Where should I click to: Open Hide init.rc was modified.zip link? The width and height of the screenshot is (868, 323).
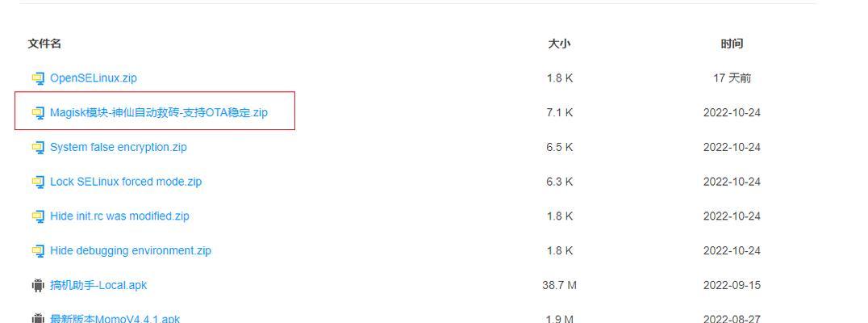tap(119, 216)
